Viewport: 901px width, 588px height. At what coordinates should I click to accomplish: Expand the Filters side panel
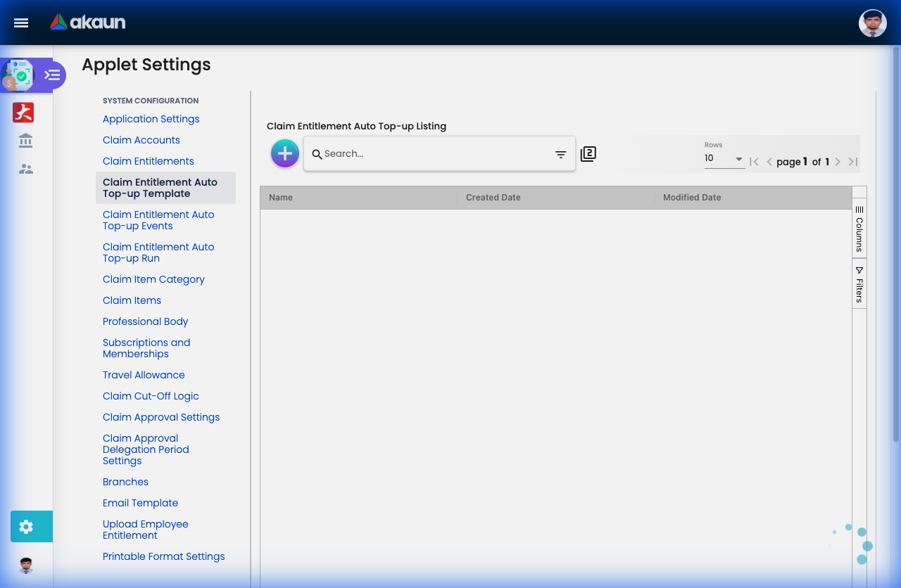859,284
